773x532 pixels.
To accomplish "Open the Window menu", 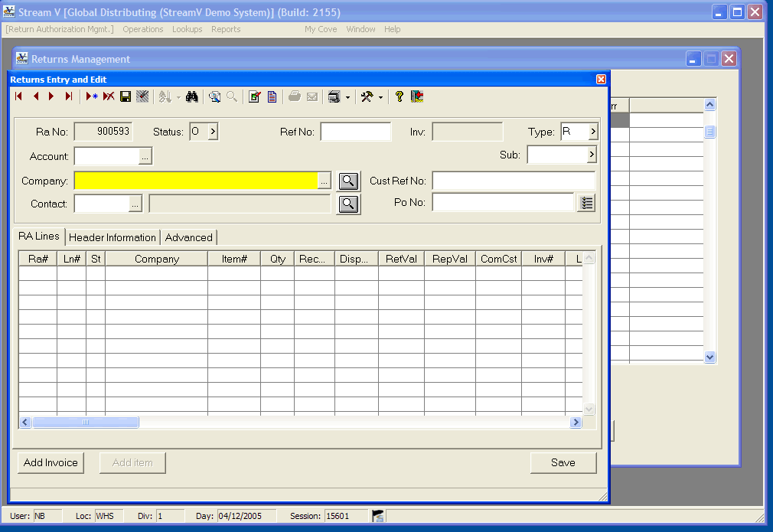I will [x=361, y=29].
